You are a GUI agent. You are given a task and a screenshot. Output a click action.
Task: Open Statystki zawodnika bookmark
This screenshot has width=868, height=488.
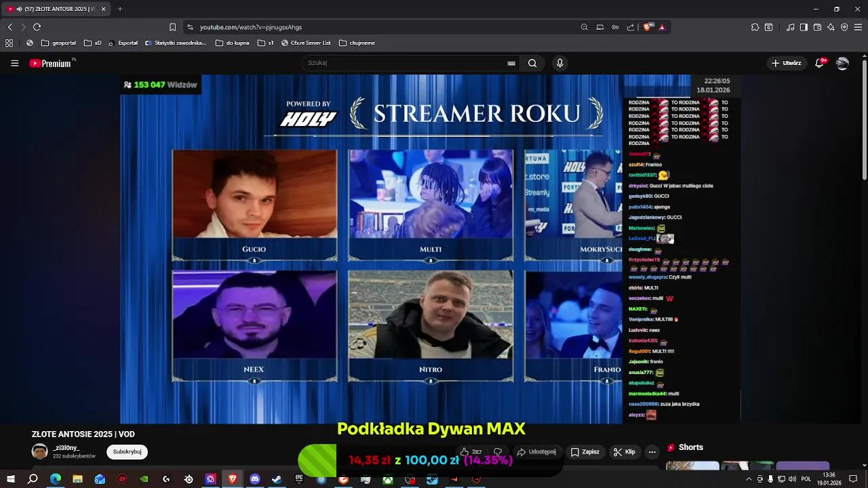point(175,43)
